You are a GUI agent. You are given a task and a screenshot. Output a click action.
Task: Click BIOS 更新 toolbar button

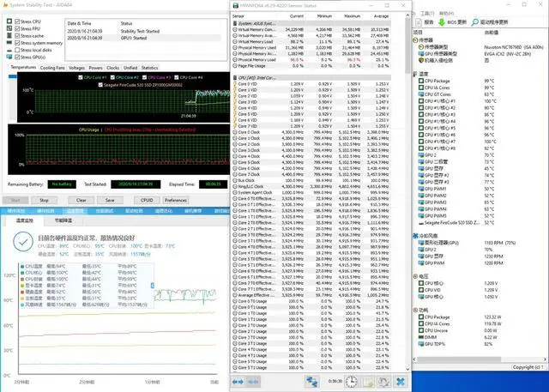tap(452, 22)
